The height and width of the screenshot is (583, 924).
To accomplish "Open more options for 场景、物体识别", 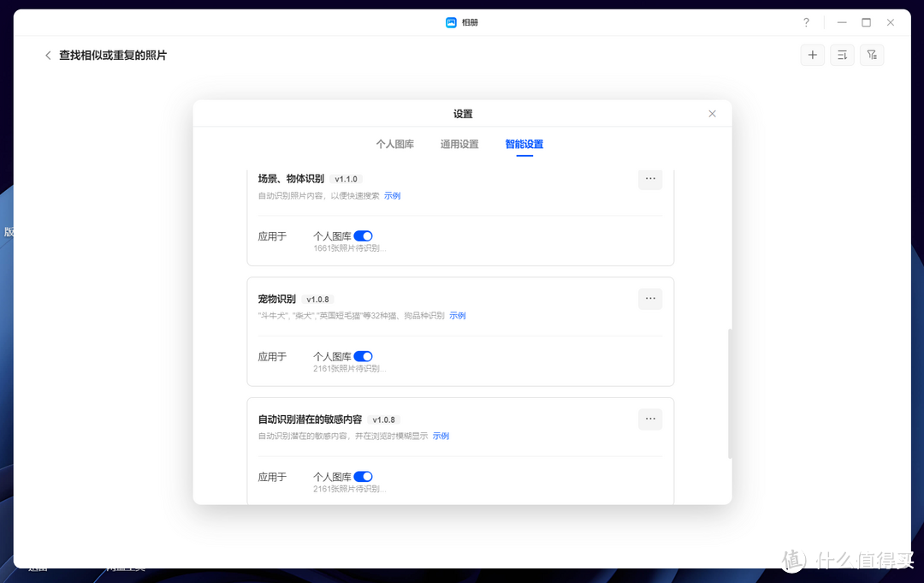I will (x=650, y=179).
